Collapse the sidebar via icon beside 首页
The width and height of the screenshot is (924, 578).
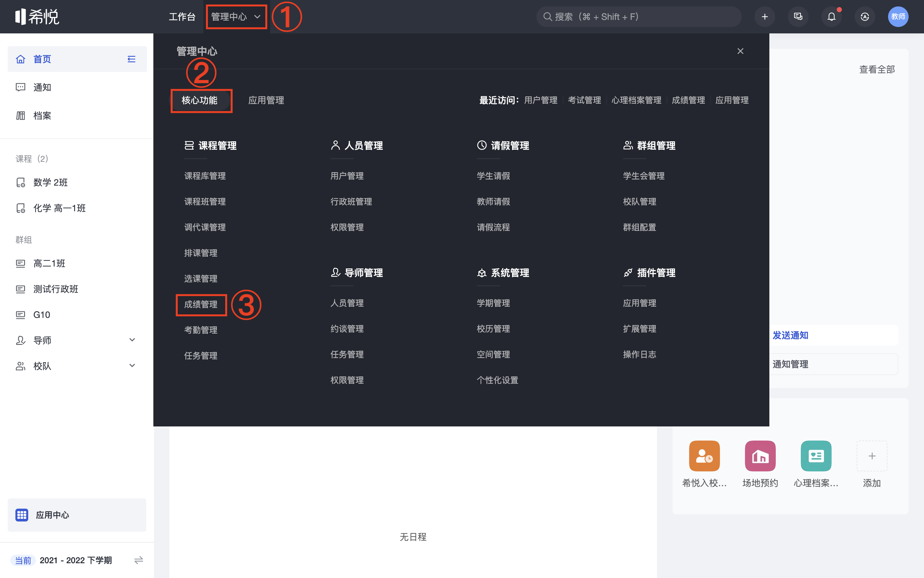tap(131, 59)
